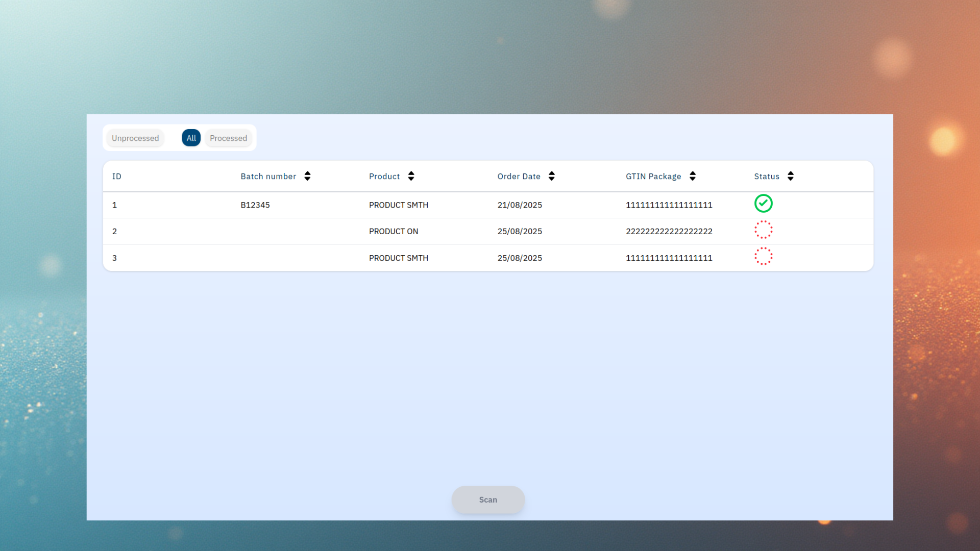Image resolution: width=980 pixels, height=551 pixels.
Task: Show only Processed items
Action: (228, 138)
